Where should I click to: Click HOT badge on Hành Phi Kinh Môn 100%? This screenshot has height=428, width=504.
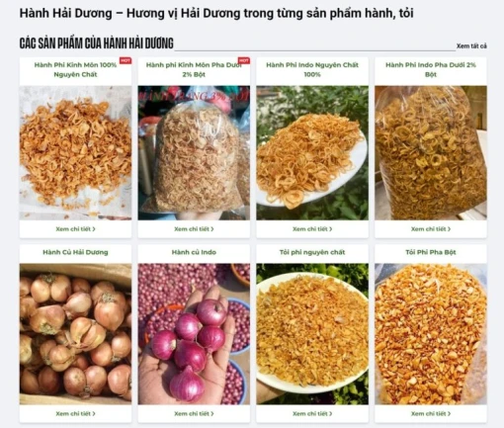(126, 60)
